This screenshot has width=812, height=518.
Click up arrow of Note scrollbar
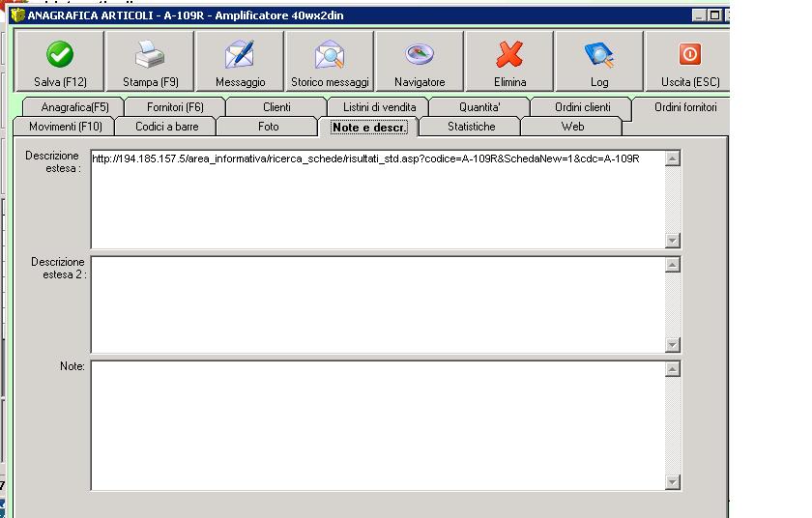(672, 369)
